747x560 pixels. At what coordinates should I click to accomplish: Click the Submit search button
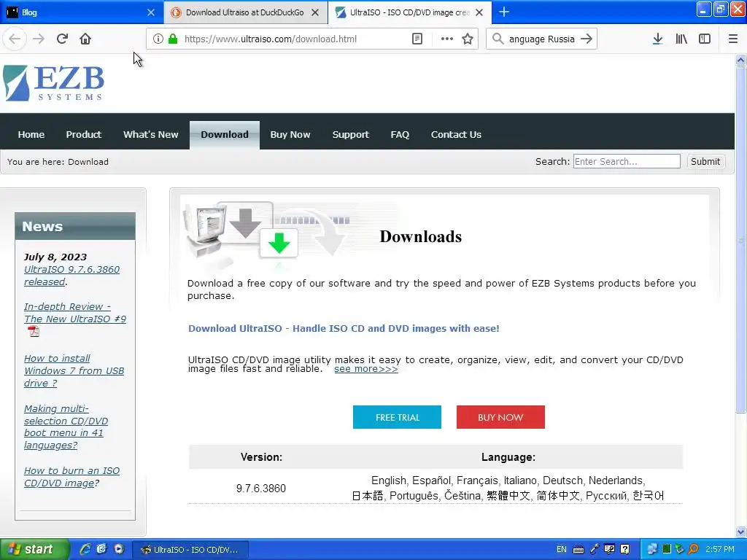705,161
